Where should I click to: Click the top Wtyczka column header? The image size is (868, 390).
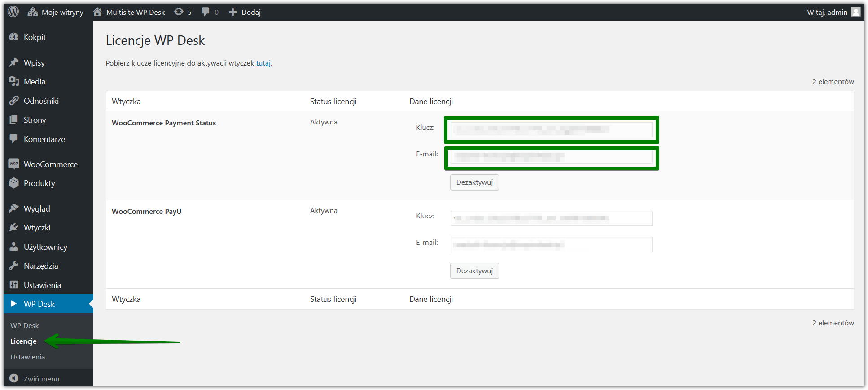(x=126, y=102)
